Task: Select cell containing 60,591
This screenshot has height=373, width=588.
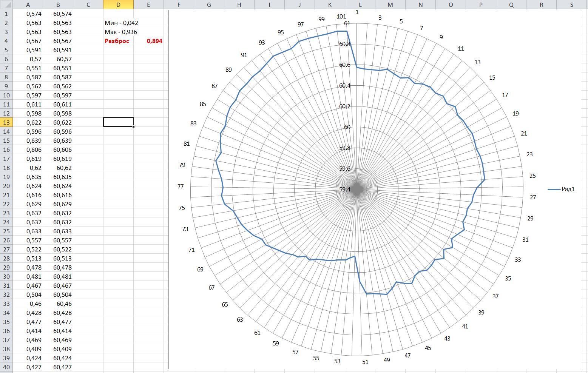Action: tap(58, 50)
